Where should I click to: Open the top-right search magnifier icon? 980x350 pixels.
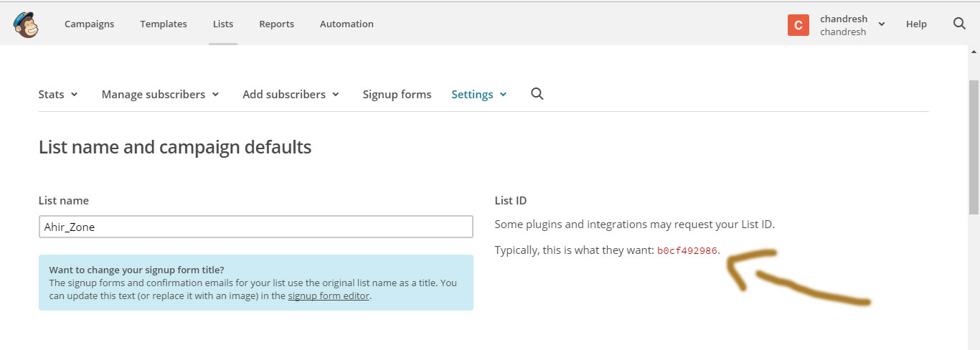pyautogui.click(x=959, y=24)
